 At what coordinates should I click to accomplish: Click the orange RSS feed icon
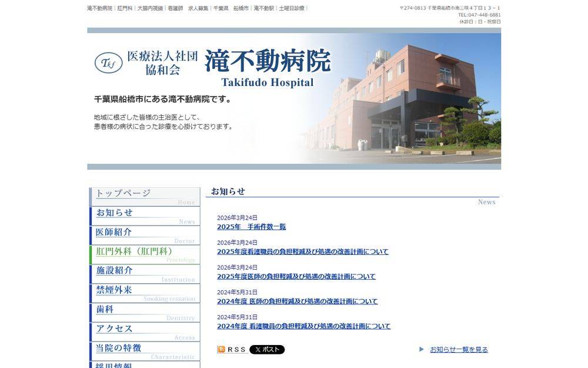(x=221, y=350)
